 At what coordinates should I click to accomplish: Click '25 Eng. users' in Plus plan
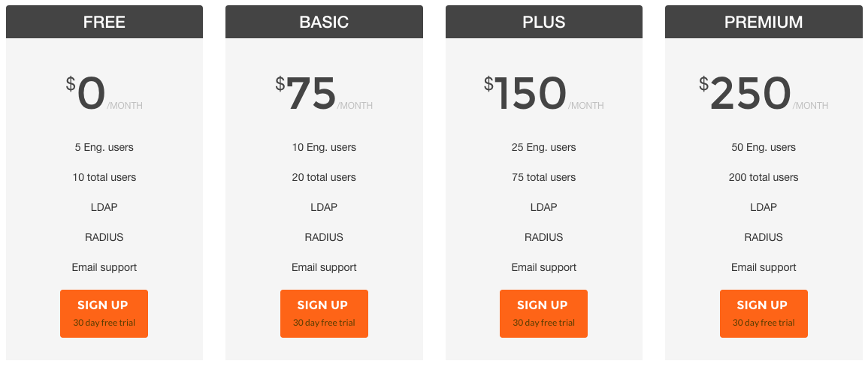(543, 148)
